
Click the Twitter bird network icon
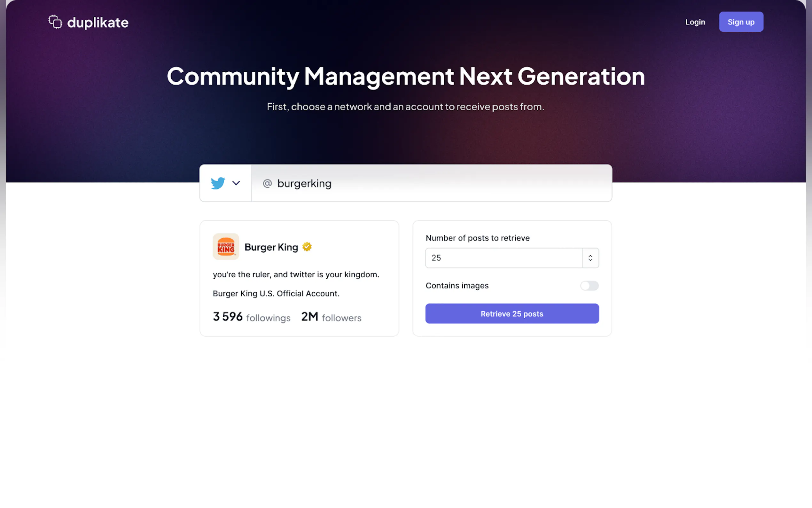218,183
